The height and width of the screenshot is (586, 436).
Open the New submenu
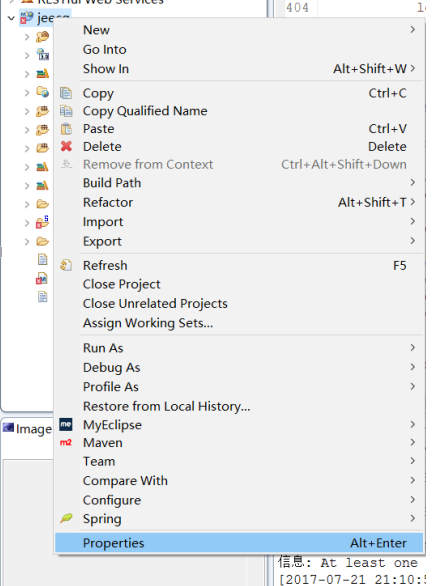[x=239, y=30]
